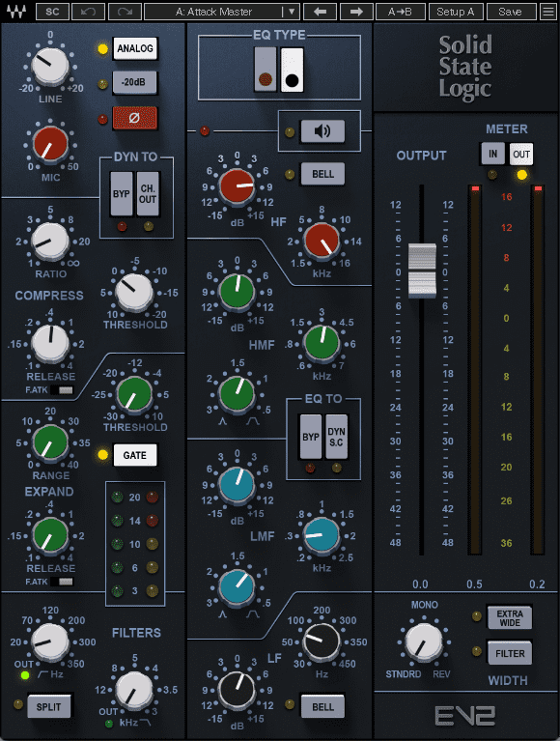
Task: Select the brown-dot EQ type switch
Action: click(266, 69)
